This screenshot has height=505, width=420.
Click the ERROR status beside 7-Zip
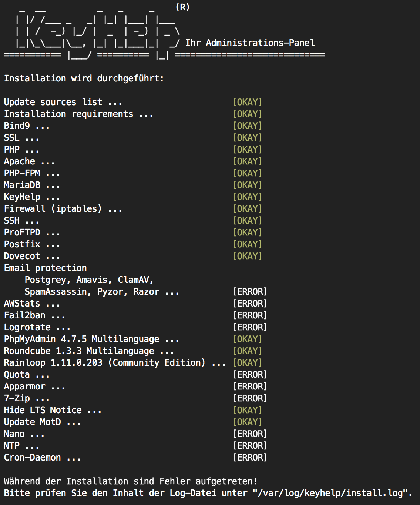pyautogui.click(x=250, y=398)
